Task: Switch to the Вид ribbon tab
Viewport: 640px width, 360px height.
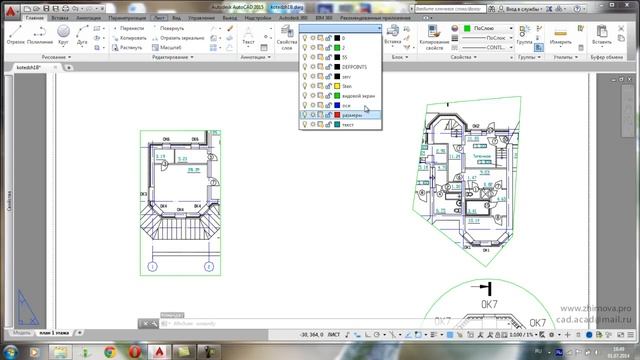Action: point(176,18)
